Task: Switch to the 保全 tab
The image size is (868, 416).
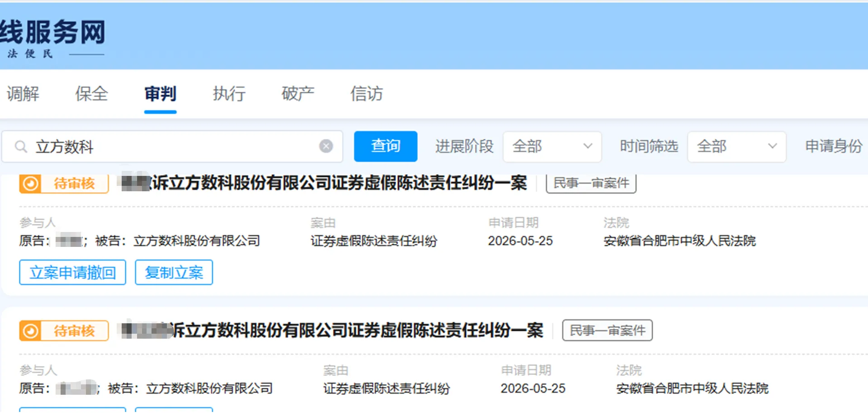Action: [x=92, y=94]
